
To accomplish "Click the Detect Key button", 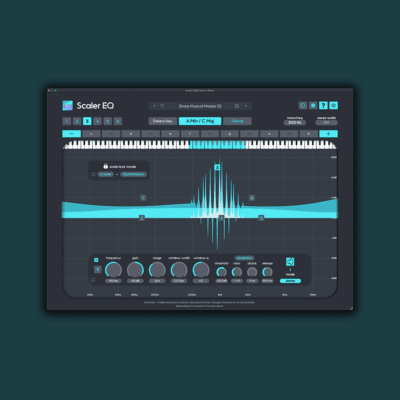I will coord(163,121).
